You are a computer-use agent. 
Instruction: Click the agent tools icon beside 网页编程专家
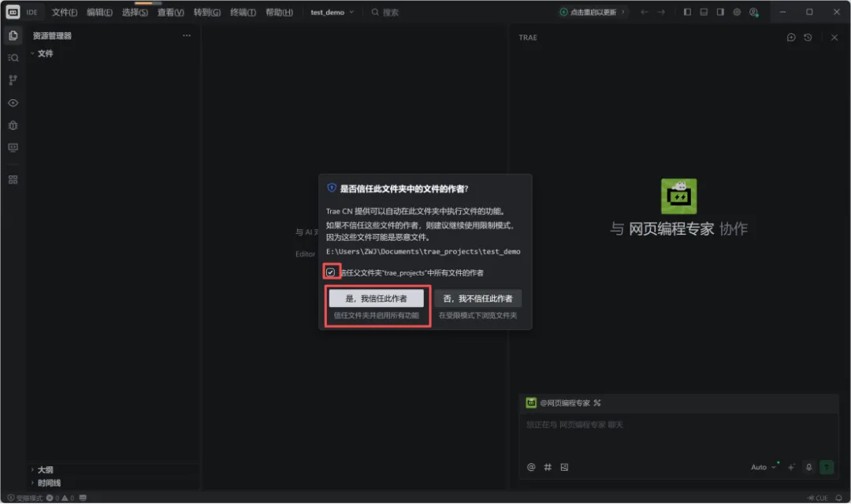pos(597,403)
